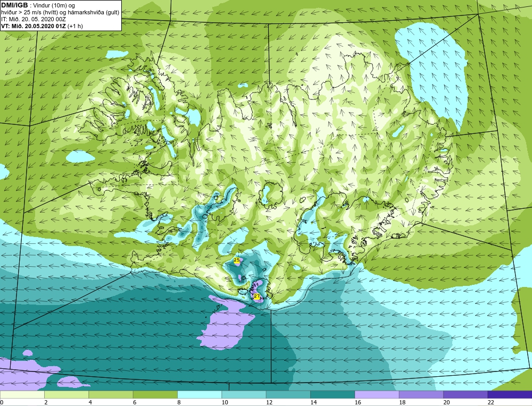This screenshot has height=406, width=532.
Task: Click the 8–10 m/s light cyan legend swatch
Action: click(x=199, y=394)
